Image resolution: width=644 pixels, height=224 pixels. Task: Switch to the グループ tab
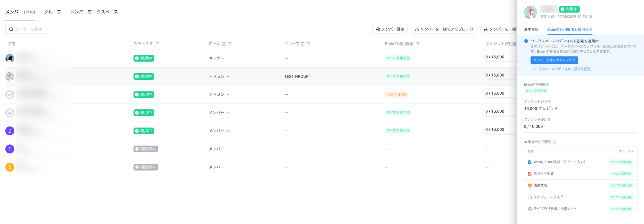53,12
